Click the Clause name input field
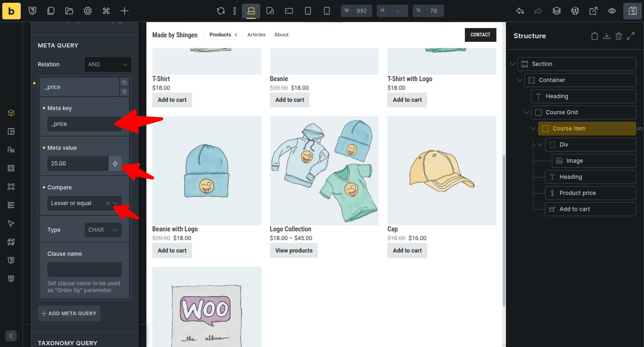644x347 pixels. click(84, 270)
